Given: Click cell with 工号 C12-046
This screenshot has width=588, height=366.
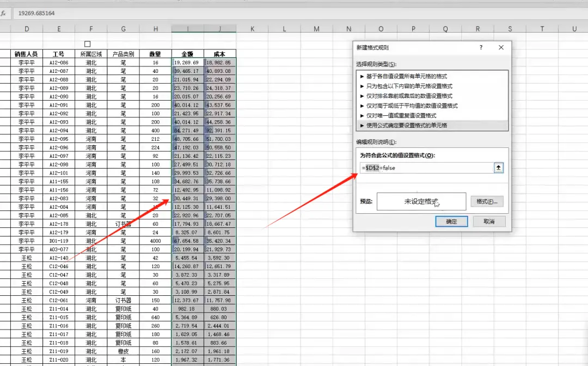Looking at the screenshot, I should tap(59, 266).
